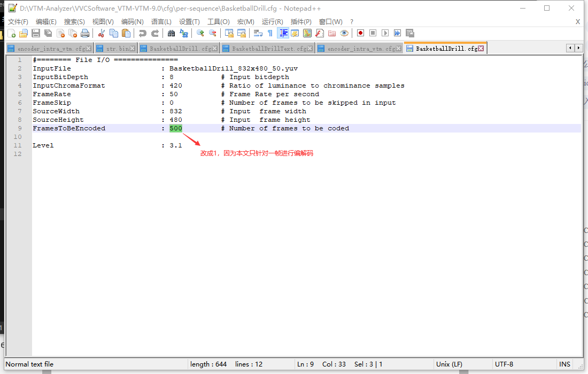Image resolution: width=588 pixels, height=374 pixels.
Task: Click the highlighted value 500 on line 9
Action: [175, 128]
